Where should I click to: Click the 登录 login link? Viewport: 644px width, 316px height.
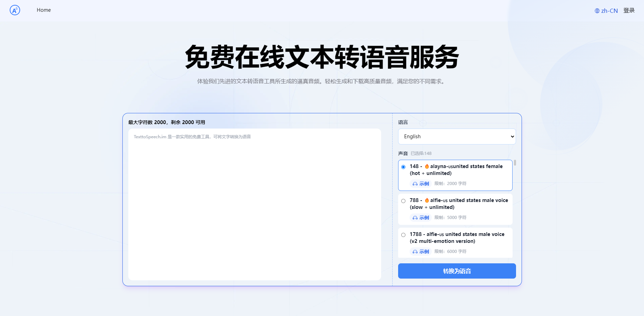(629, 10)
